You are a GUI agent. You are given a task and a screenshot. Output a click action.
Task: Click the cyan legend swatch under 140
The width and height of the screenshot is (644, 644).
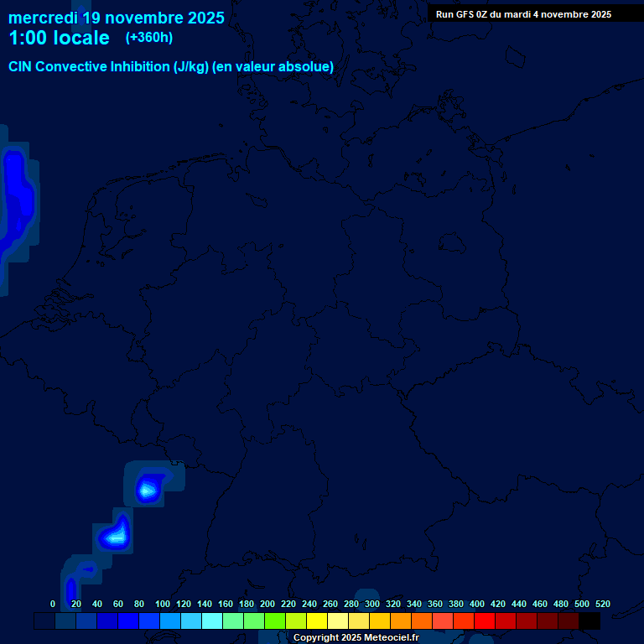(212, 621)
